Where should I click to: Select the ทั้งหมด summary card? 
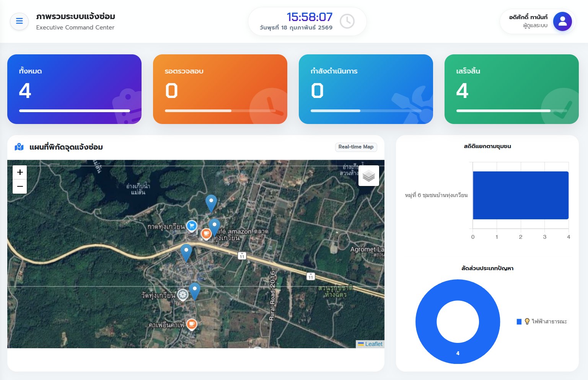[74, 89]
